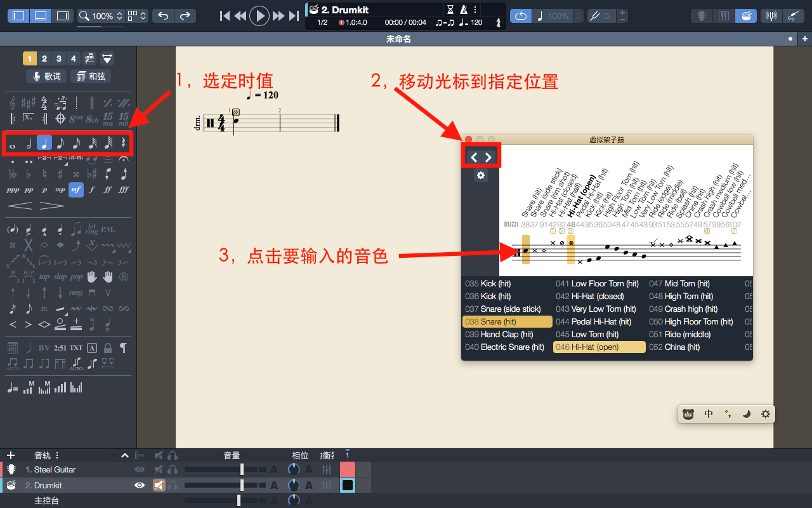Click the eighth rest icon in the palette
This screenshot has width=812, height=508.
coord(122,143)
